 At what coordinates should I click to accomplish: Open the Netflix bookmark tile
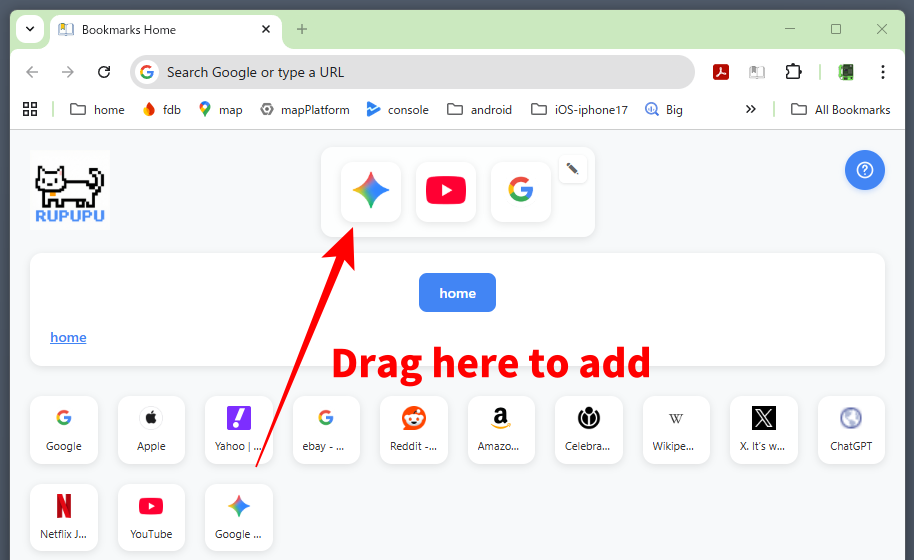click(64, 517)
